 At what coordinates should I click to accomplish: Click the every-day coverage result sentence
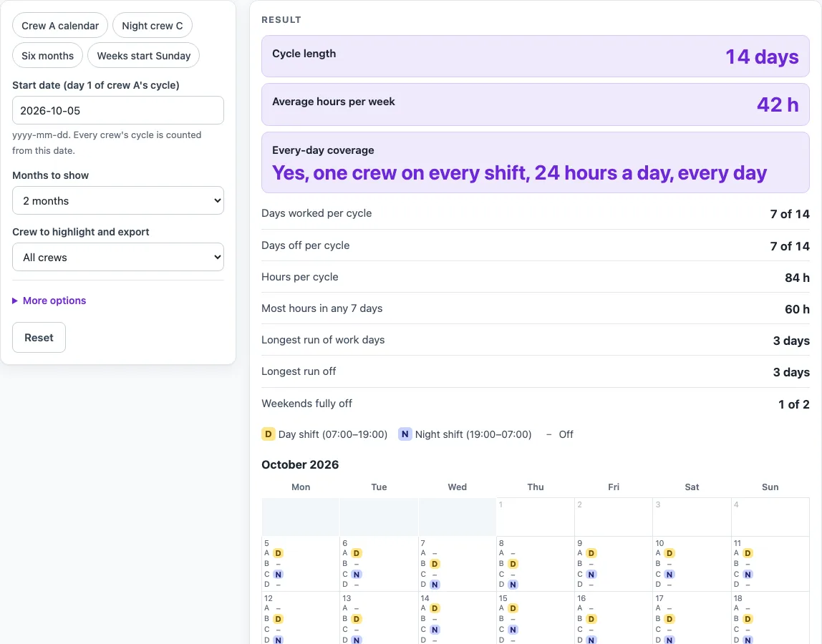point(520,173)
